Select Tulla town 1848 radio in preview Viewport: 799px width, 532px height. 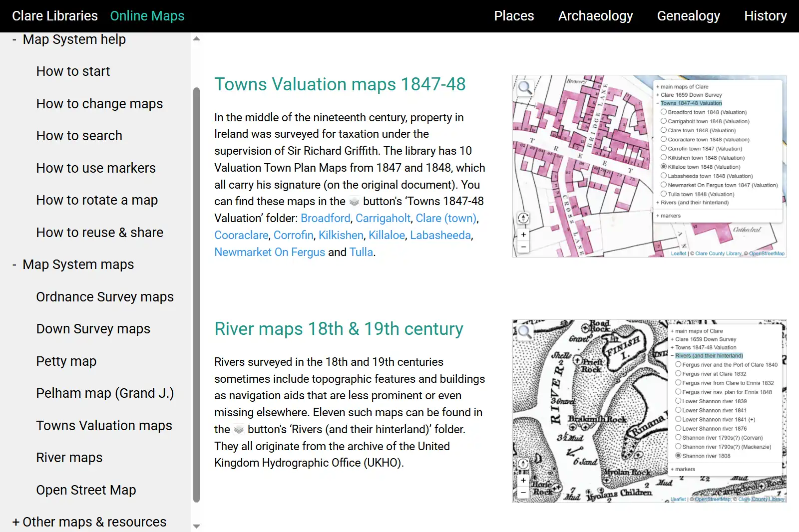664,194
